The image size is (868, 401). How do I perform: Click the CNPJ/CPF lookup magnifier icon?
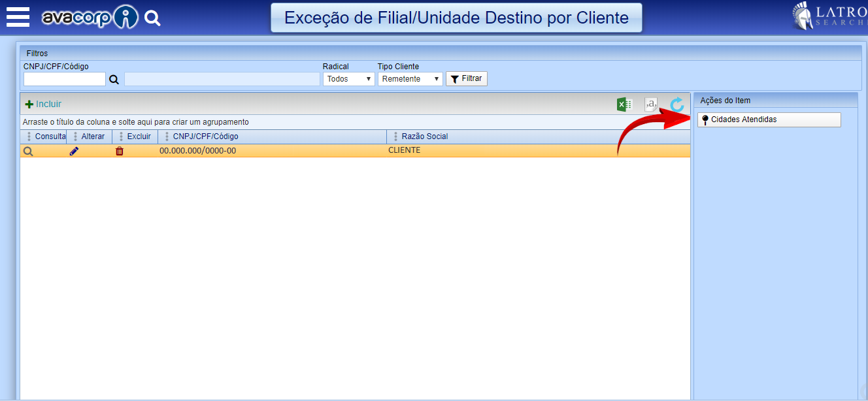tap(114, 79)
